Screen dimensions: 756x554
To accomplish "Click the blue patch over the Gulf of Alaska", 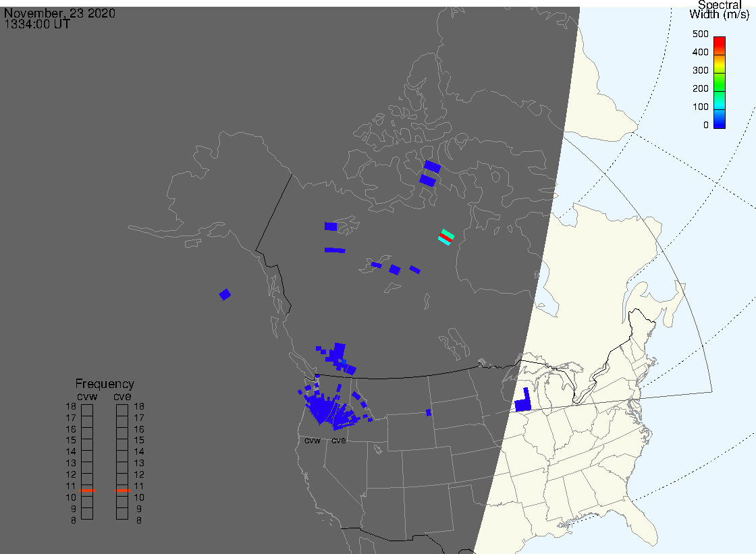I will click(x=225, y=294).
